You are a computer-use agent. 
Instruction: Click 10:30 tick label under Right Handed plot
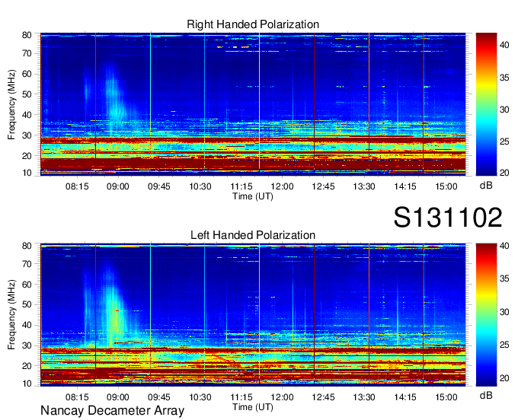[200, 186]
